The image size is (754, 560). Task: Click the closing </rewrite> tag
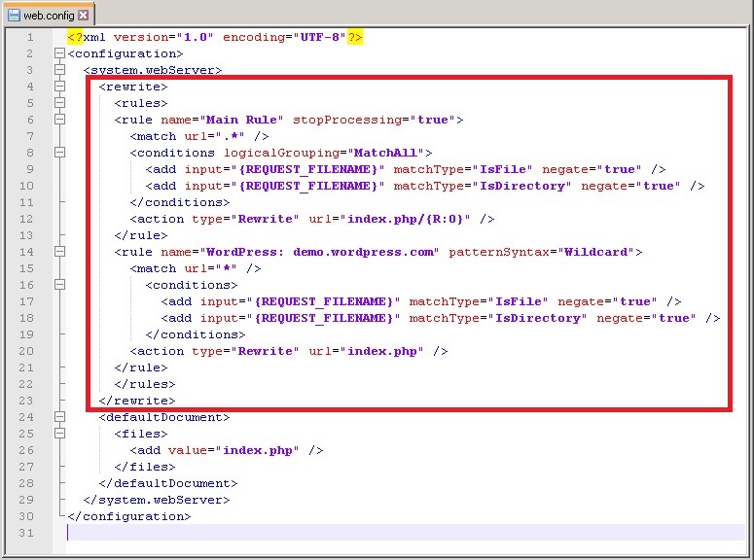(137, 401)
